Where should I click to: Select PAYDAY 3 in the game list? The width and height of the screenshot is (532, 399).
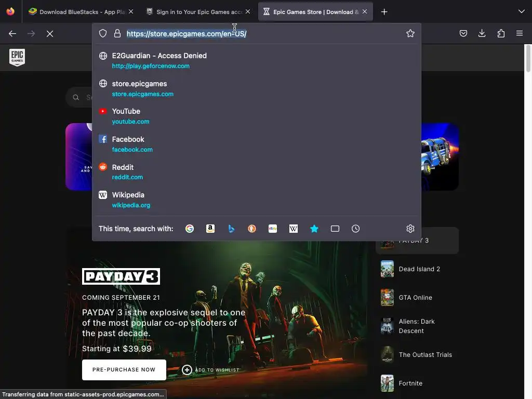417,241
